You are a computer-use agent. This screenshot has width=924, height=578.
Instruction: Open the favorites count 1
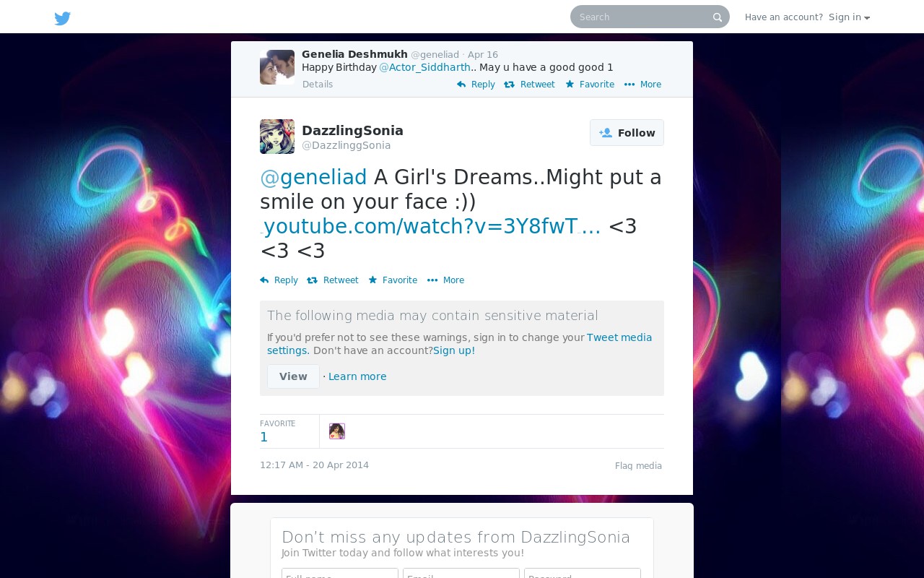[264, 437]
